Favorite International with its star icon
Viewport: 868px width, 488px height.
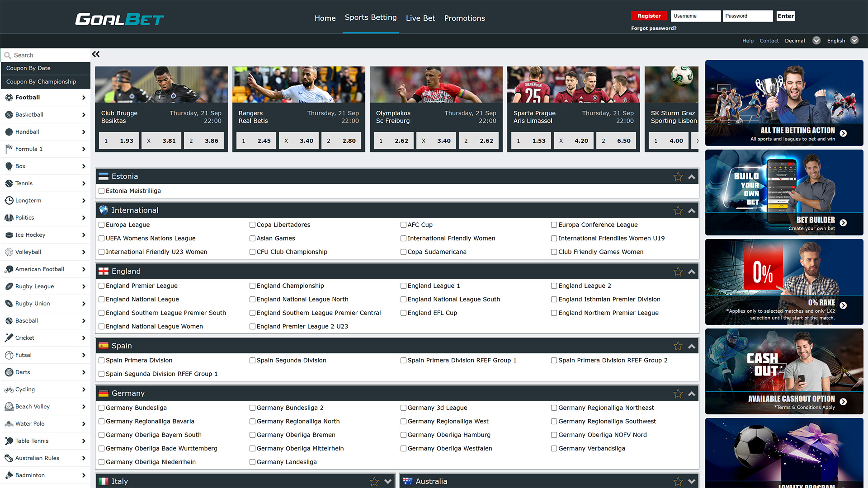(x=678, y=211)
